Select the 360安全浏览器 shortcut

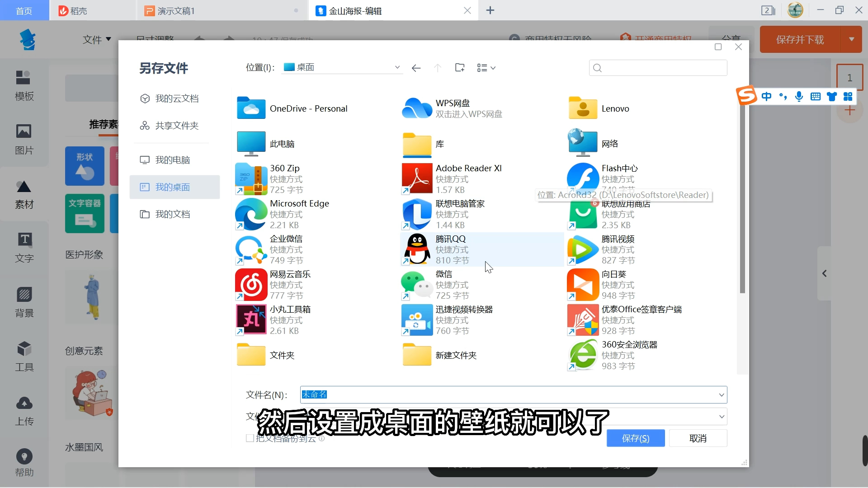(613, 355)
